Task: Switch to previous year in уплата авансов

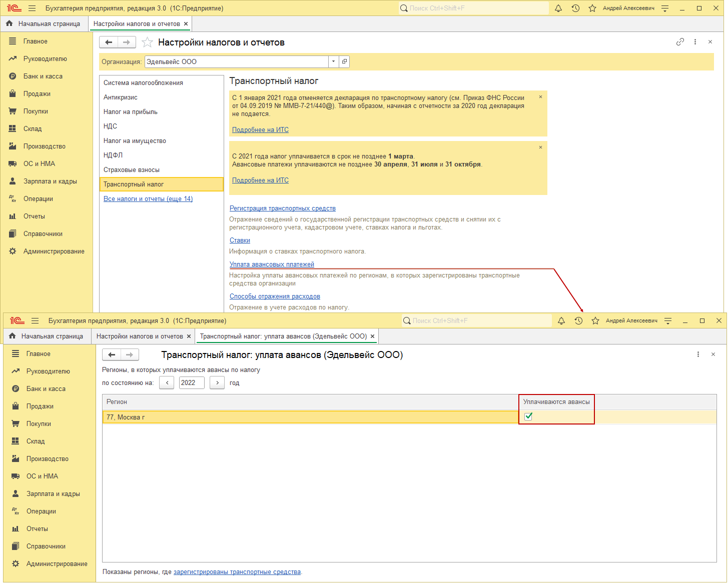Action: [x=167, y=383]
